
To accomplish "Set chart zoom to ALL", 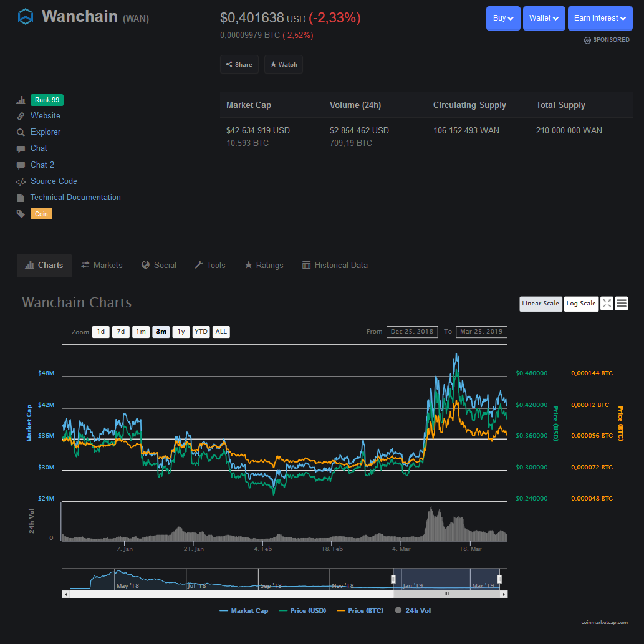I will tap(221, 332).
